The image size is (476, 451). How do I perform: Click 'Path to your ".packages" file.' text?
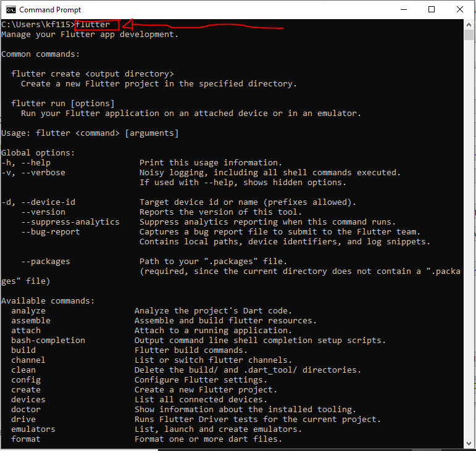[213, 262]
